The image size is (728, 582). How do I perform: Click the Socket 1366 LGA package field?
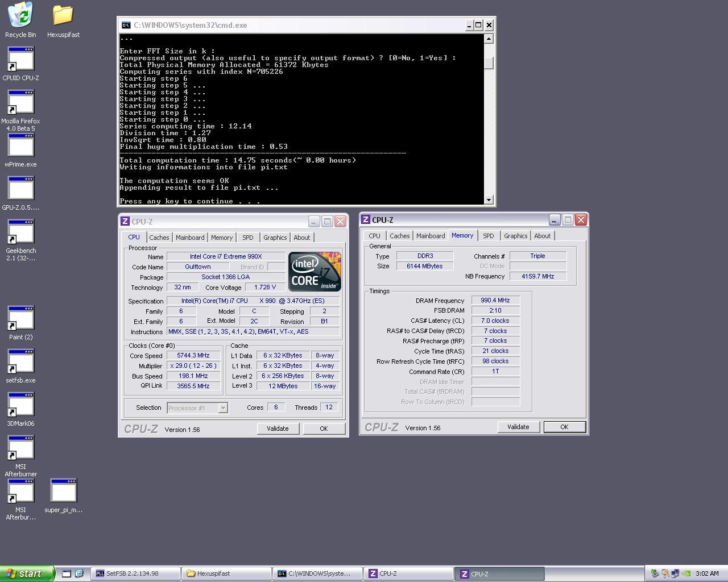[226, 277]
